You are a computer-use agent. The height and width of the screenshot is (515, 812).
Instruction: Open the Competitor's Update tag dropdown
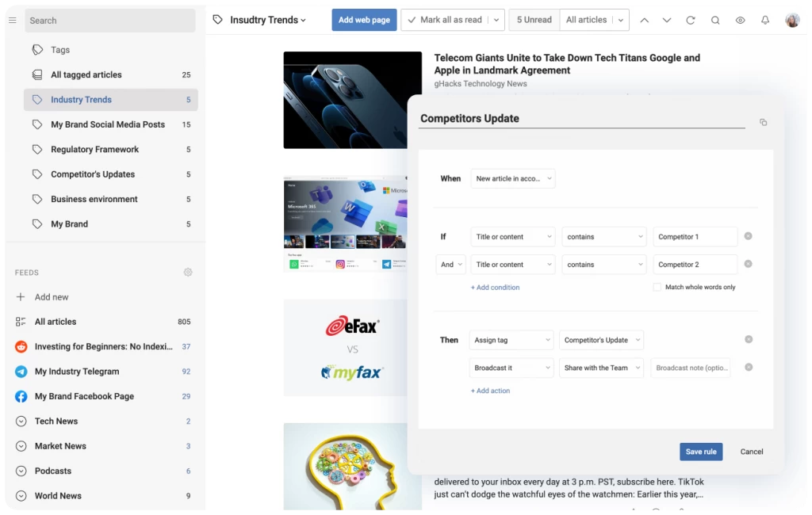tap(601, 340)
